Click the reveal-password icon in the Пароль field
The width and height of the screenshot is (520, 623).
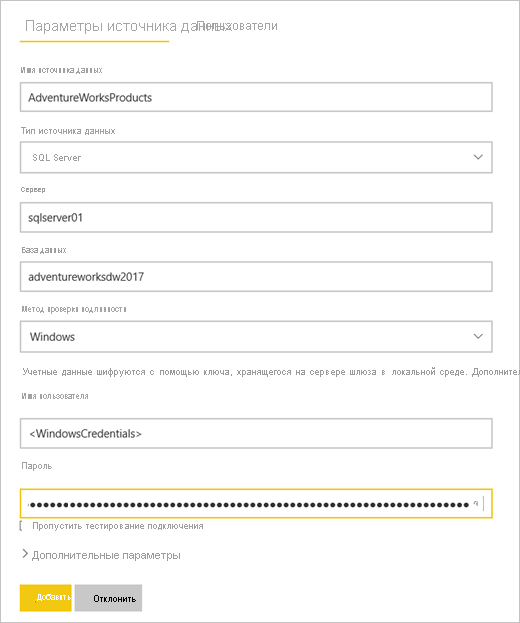[x=476, y=504]
